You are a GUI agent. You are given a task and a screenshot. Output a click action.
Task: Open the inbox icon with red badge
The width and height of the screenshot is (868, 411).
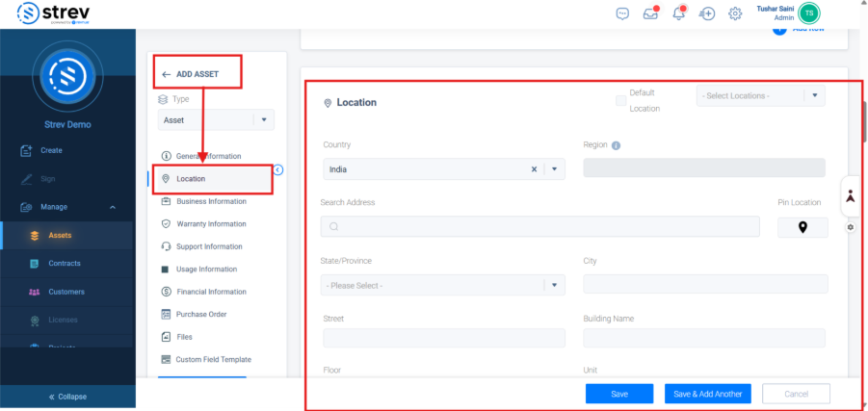click(650, 13)
